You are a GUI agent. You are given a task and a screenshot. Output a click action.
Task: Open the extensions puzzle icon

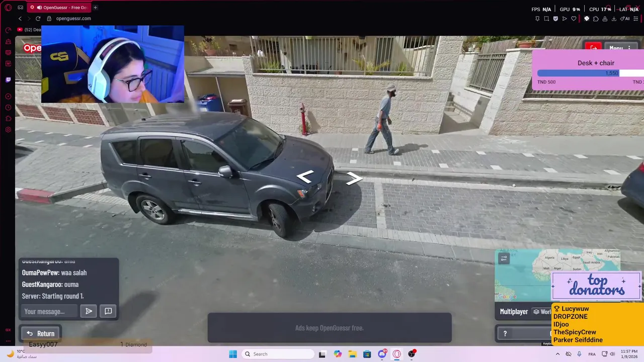[x=596, y=19]
